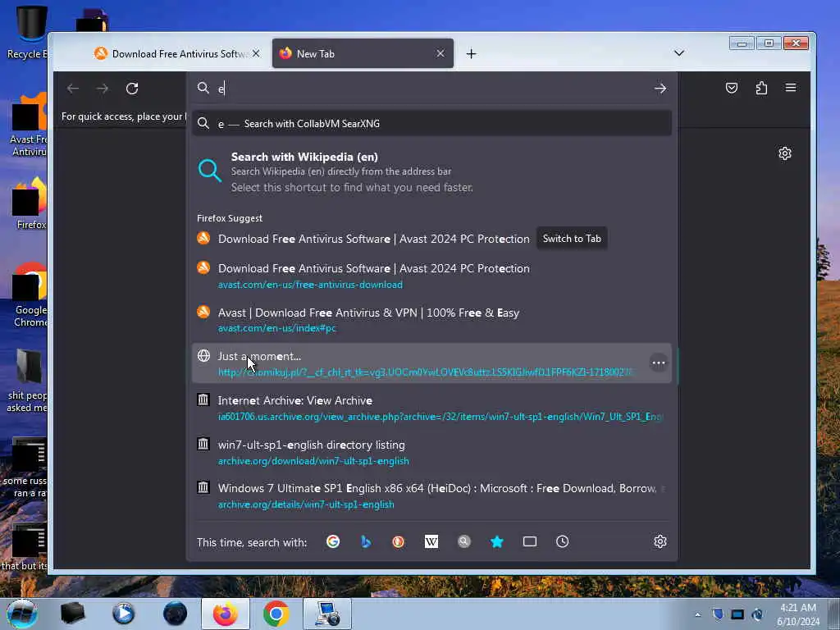The height and width of the screenshot is (630, 840).
Task: Open the media player taskbar icon
Action: tap(124, 614)
